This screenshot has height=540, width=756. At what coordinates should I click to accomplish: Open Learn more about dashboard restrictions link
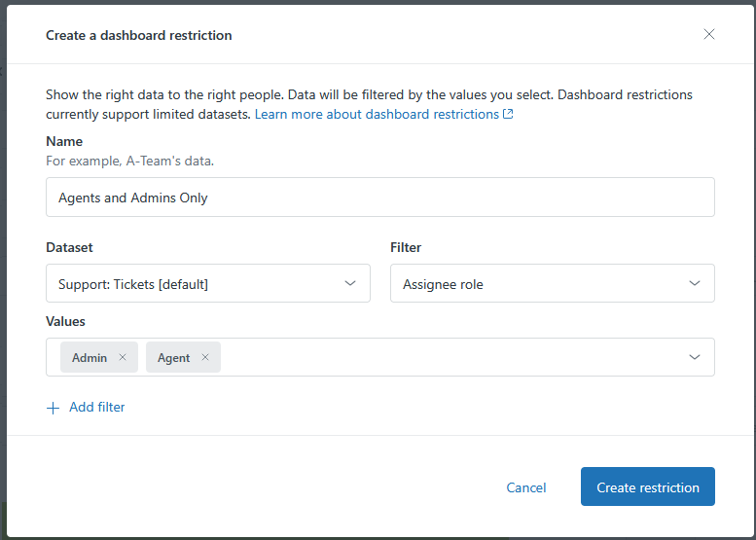pyautogui.click(x=377, y=115)
